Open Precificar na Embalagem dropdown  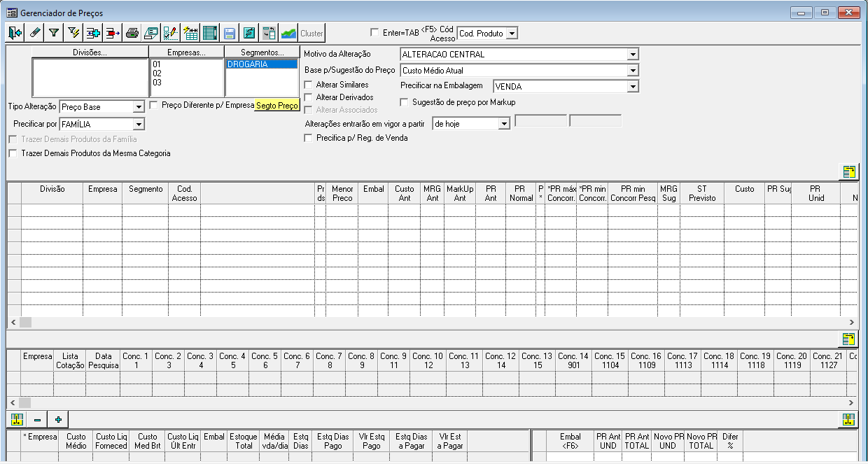coord(633,86)
